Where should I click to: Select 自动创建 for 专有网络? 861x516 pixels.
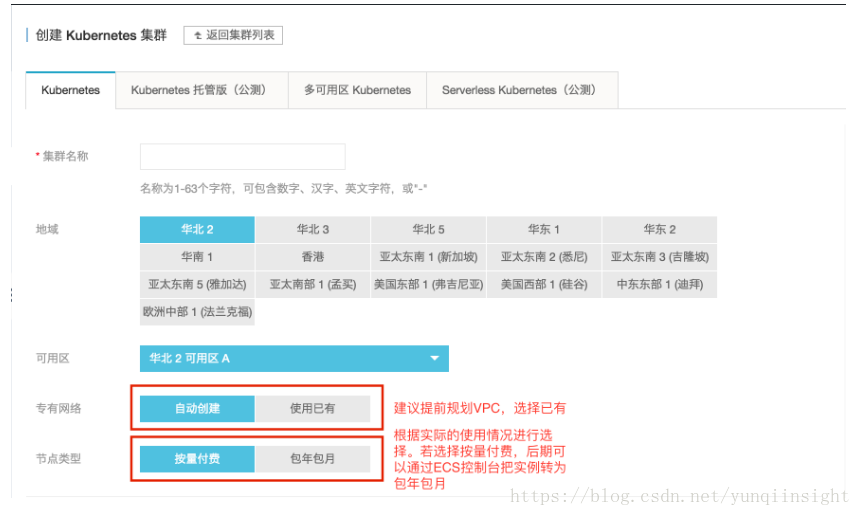click(197, 408)
